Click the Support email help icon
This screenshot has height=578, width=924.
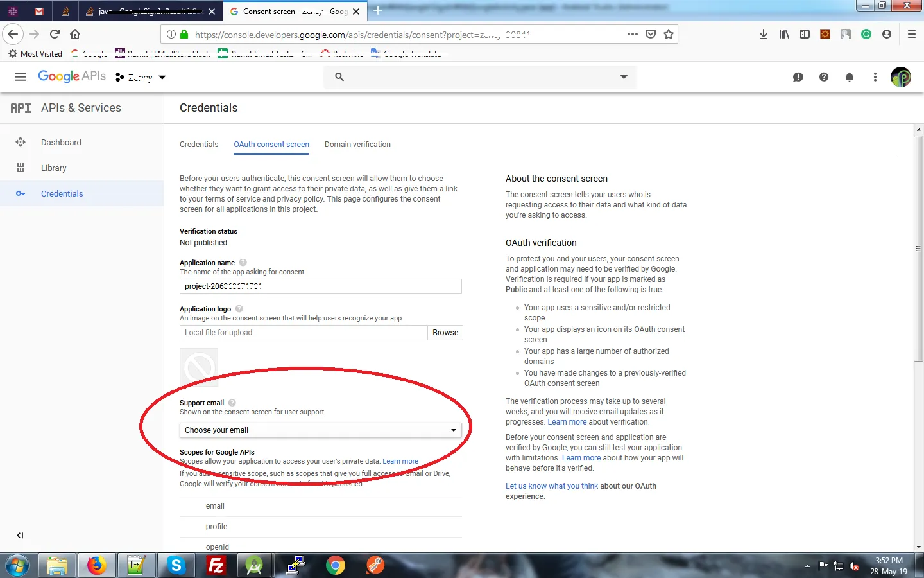coord(232,403)
